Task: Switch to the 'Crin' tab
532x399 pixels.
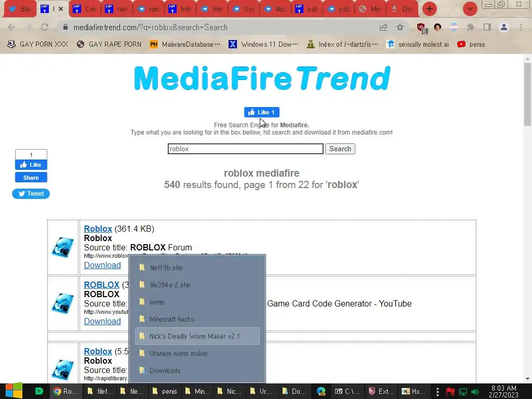Action: [x=85, y=9]
